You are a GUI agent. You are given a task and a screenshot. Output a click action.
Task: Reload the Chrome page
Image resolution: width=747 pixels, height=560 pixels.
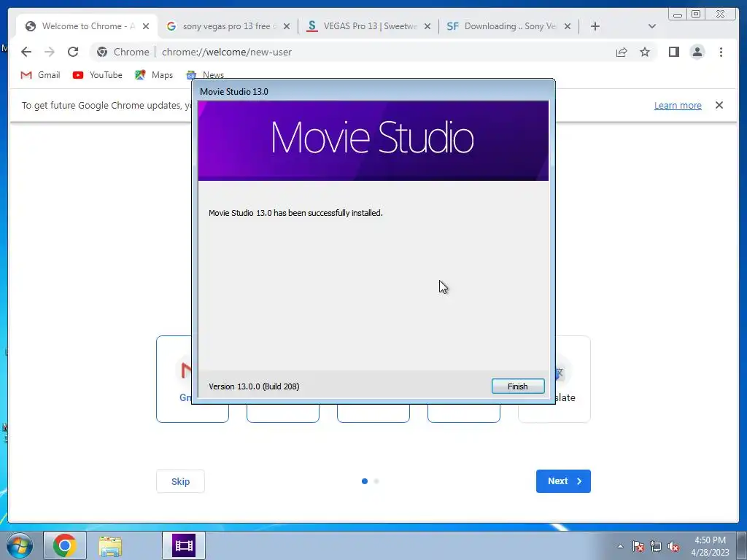pyautogui.click(x=73, y=52)
